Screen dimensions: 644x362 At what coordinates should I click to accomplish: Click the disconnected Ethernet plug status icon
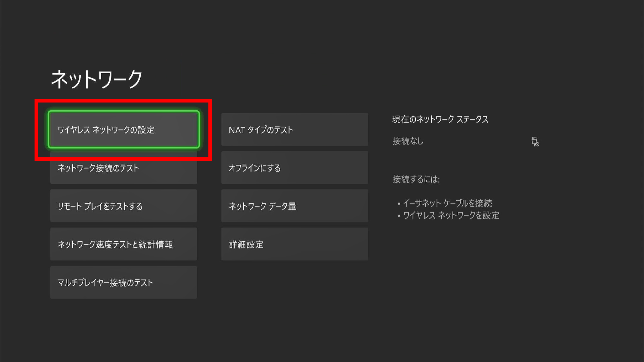pos(535,142)
